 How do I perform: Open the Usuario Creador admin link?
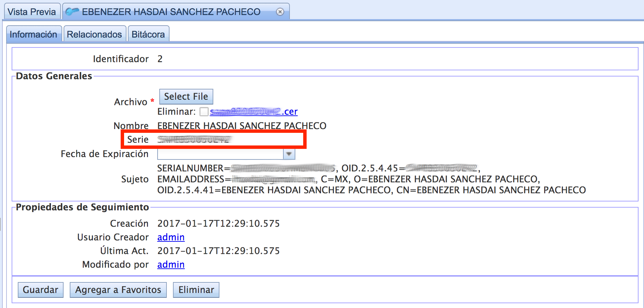(x=171, y=237)
